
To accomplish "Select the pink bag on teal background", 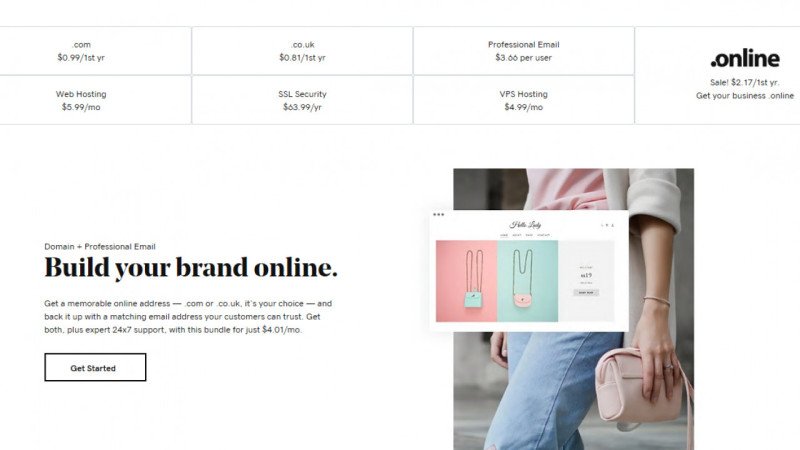I will click(x=528, y=281).
